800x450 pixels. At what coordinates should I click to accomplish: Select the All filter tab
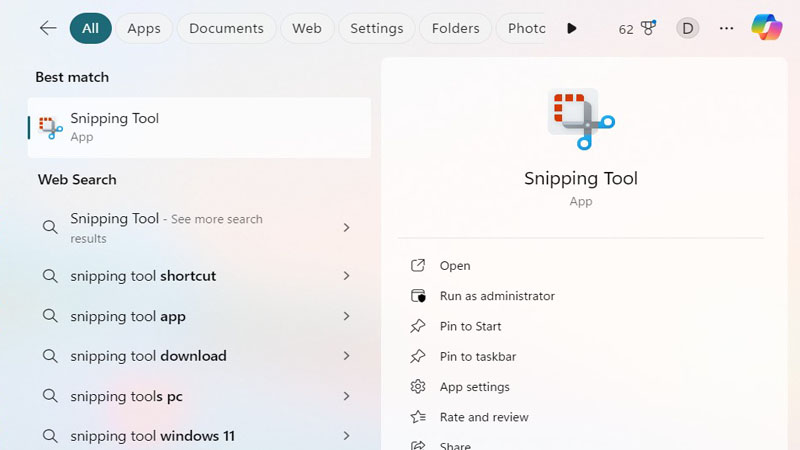click(90, 28)
